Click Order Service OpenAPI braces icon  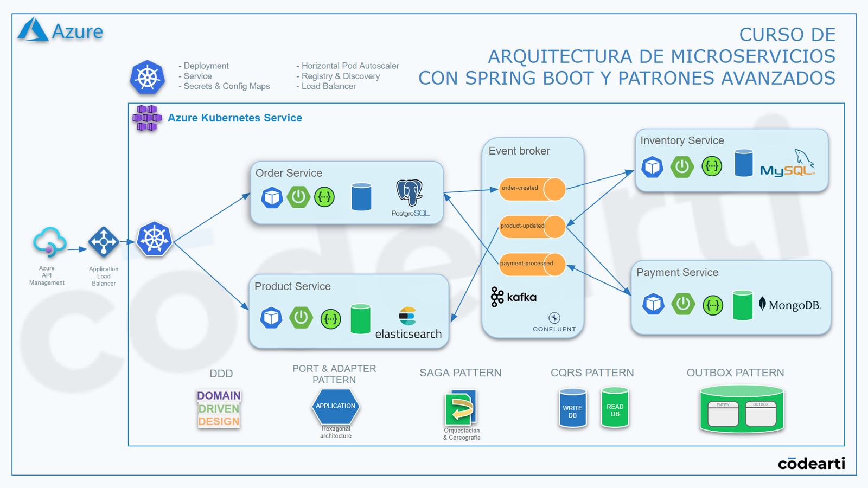pyautogui.click(x=324, y=197)
